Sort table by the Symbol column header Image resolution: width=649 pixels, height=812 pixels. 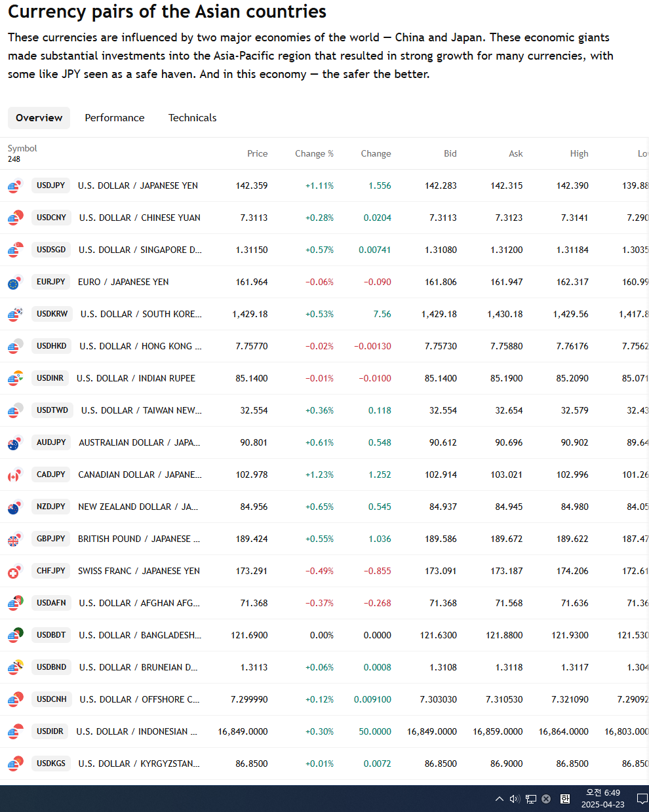22,148
